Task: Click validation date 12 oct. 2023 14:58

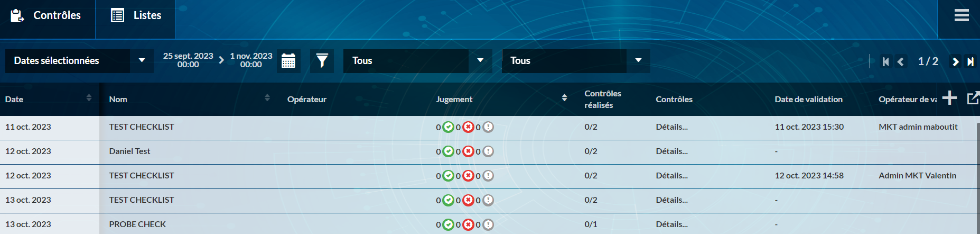Action: pos(809,176)
